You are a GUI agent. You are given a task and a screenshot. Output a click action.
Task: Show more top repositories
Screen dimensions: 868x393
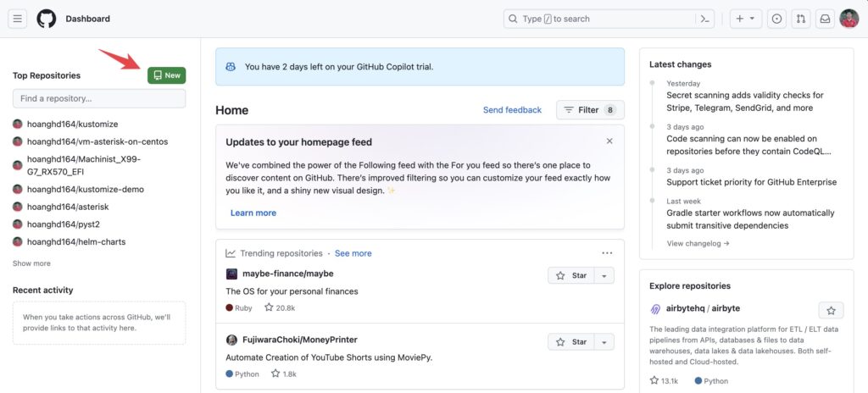tap(31, 263)
